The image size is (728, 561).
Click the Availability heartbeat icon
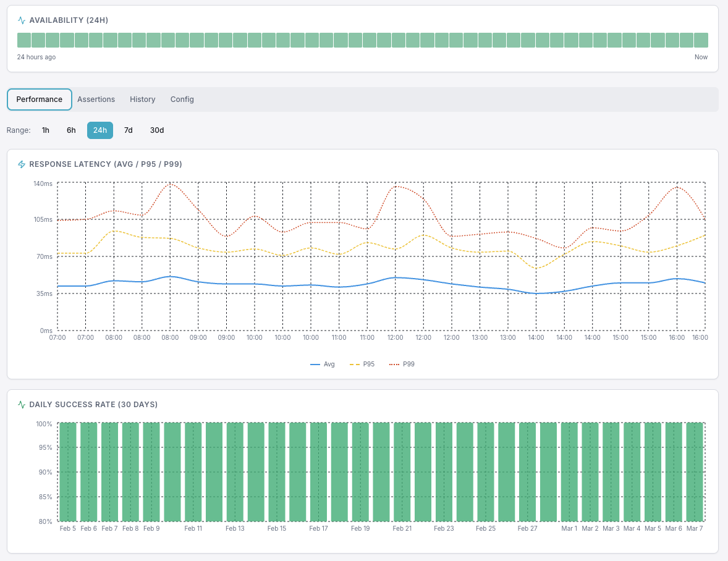click(x=20, y=20)
